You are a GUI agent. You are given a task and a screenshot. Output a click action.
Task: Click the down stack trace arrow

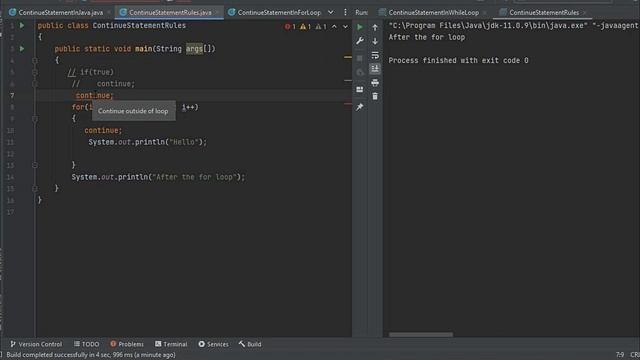click(375, 41)
